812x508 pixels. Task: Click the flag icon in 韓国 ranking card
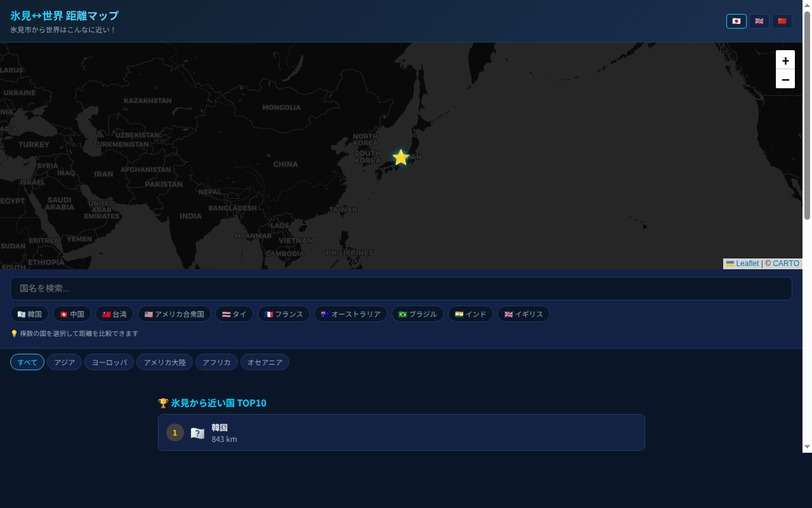pos(197,433)
